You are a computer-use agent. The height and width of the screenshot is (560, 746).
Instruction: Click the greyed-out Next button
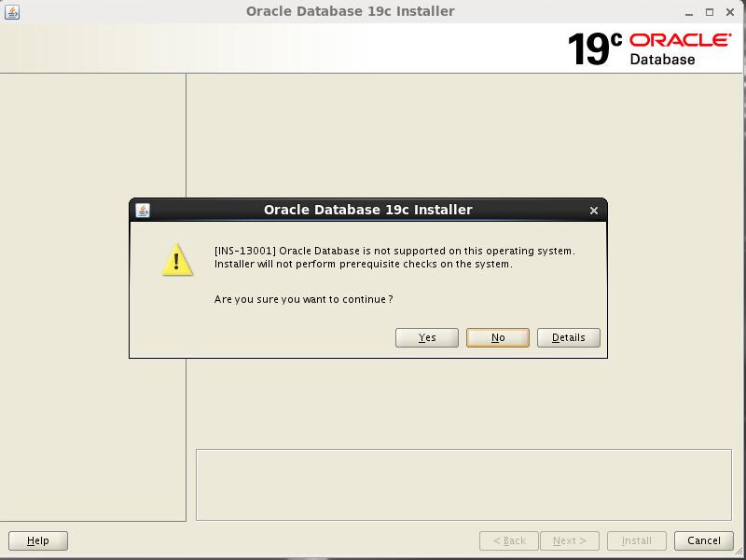click(x=569, y=540)
